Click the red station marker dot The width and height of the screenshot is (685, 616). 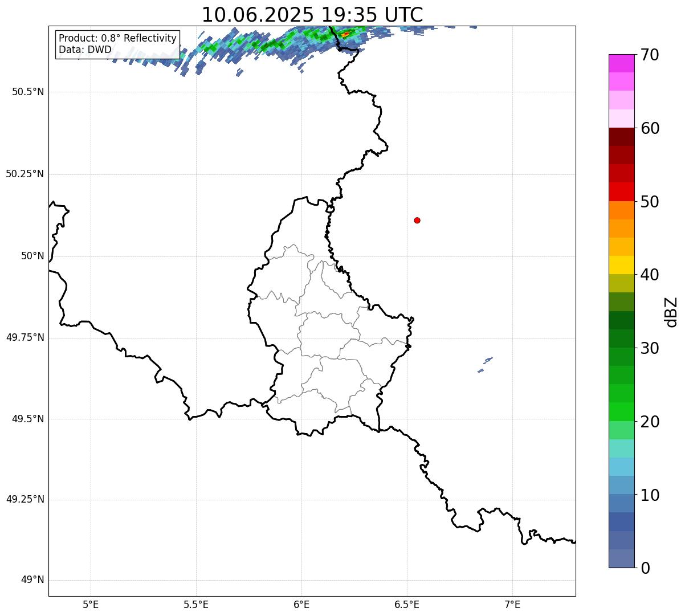click(x=417, y=220)
